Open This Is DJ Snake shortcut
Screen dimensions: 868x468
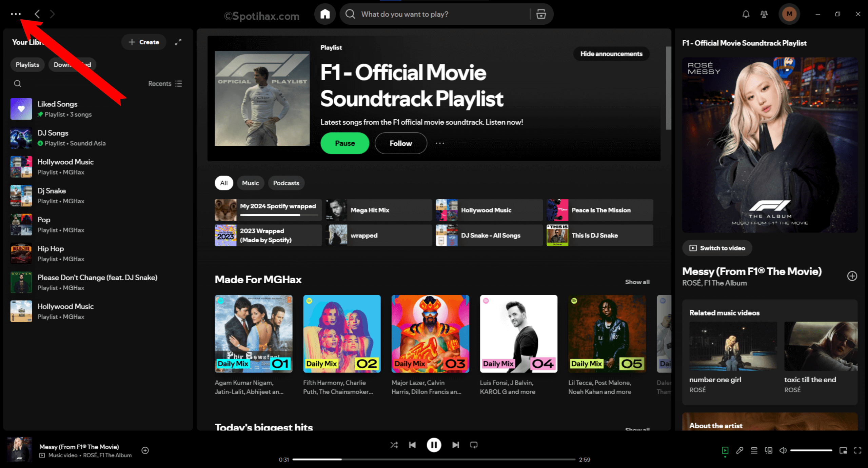(600, 235)
